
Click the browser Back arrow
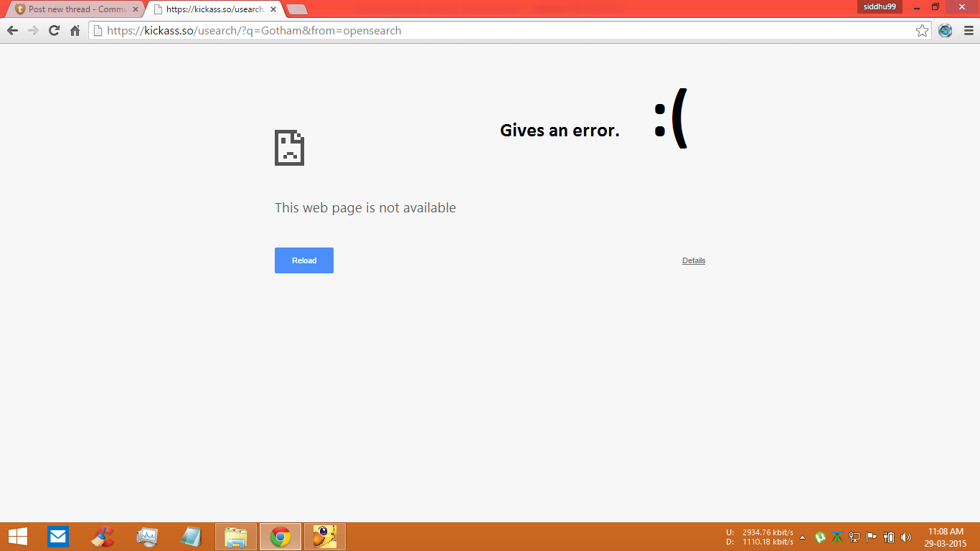click(x=12, y=31)
